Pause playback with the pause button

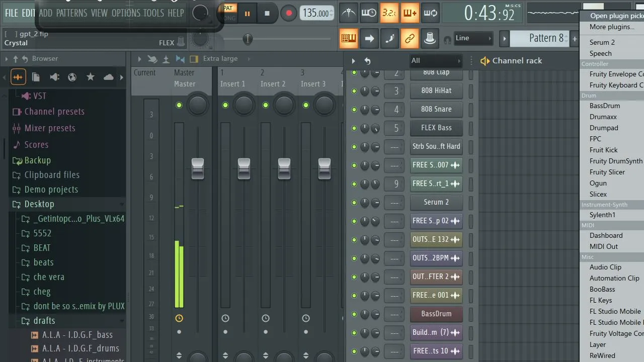(247, 14)
